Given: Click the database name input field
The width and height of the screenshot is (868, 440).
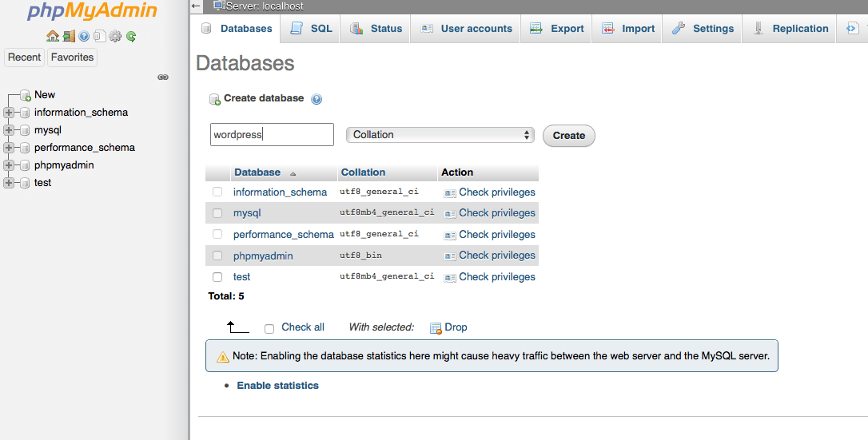Looking at the screenshot, I should 272,135.
